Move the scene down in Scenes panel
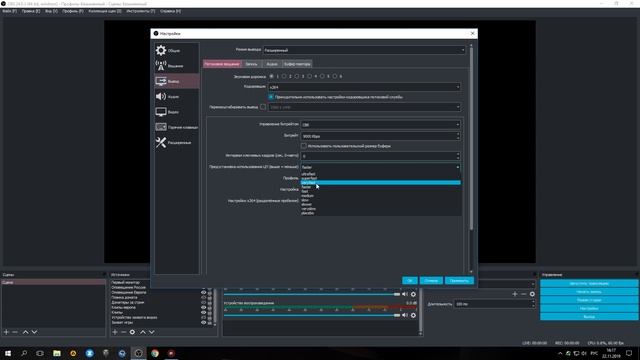Image resolution: width=640 pixels, height=360 pixels. click(34, 332)
